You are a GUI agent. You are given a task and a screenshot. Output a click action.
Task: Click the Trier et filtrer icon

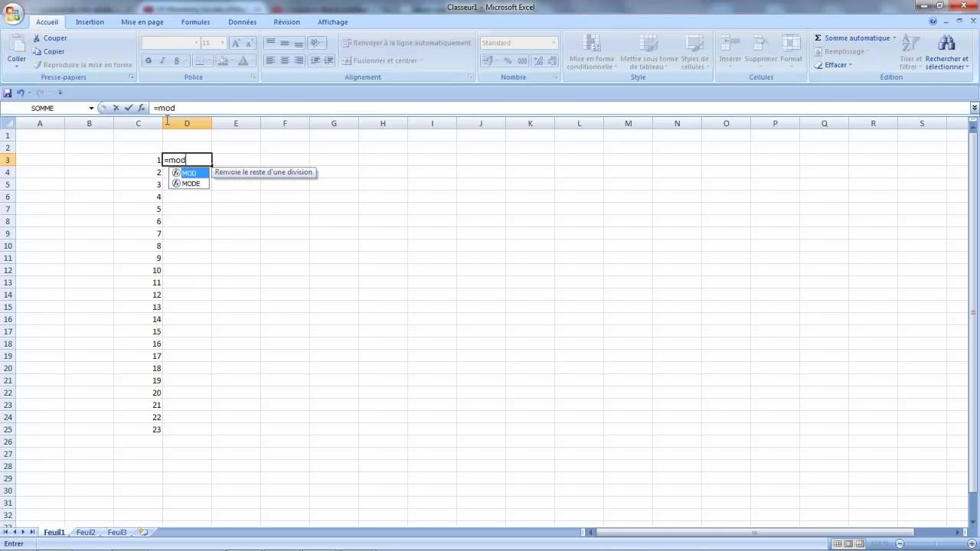click(x=910, y=44)
